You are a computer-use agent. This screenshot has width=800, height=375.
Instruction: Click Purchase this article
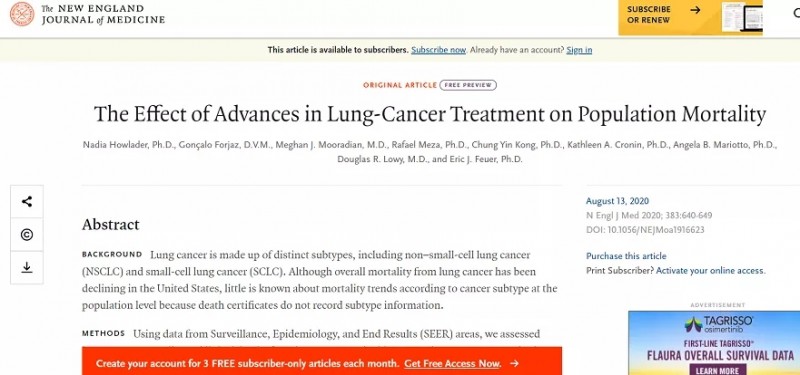(x=626, y=256)
